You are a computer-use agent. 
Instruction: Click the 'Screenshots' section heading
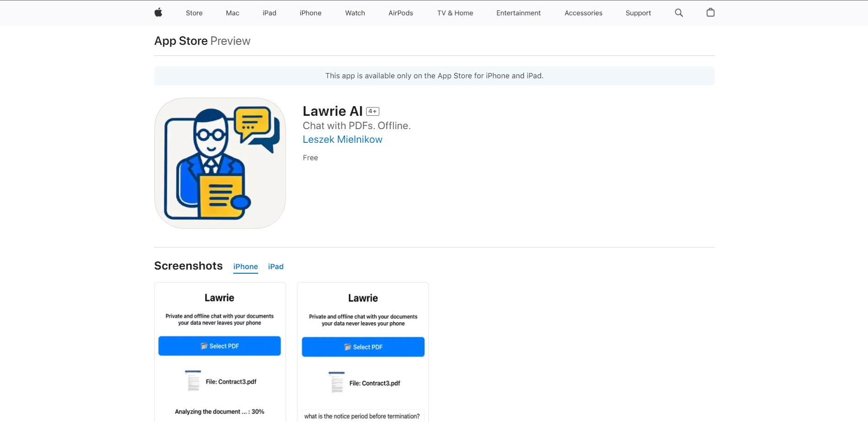[189, 266]
